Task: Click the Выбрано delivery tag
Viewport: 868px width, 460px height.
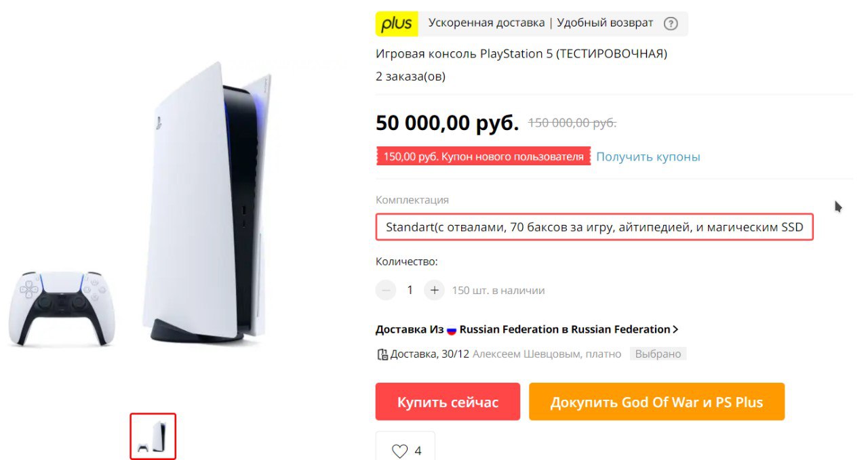Action: point(658,354)
